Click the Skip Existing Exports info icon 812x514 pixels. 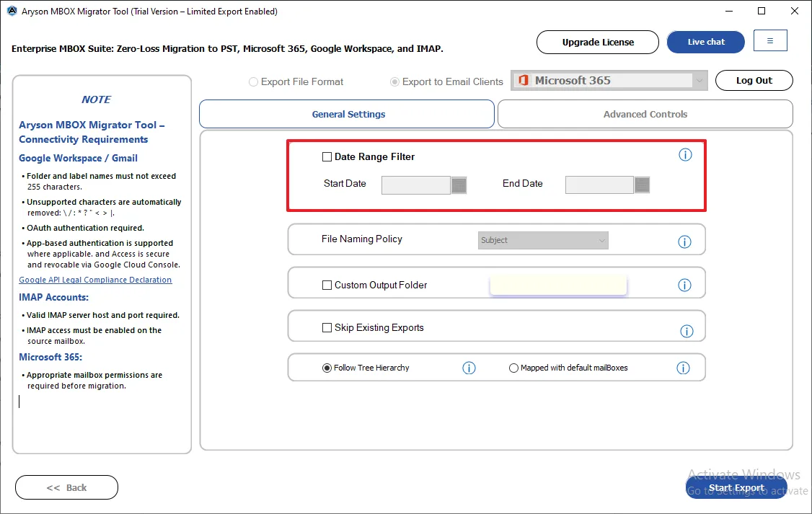coord(687,332)
